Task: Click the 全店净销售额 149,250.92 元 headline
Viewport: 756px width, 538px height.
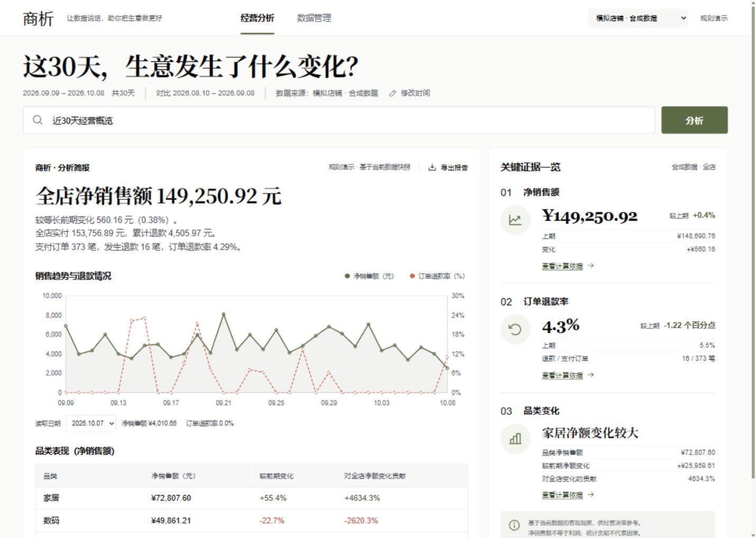Action: [x=159, y=196]
